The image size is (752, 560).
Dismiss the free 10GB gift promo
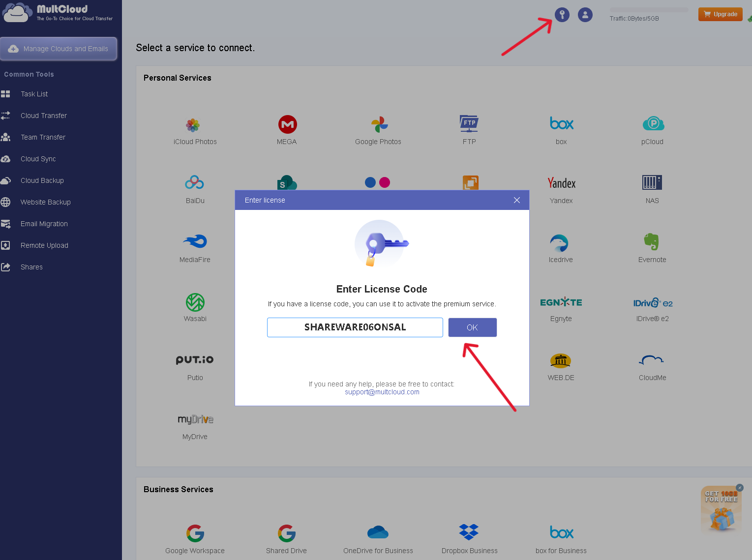coord(740,488)
